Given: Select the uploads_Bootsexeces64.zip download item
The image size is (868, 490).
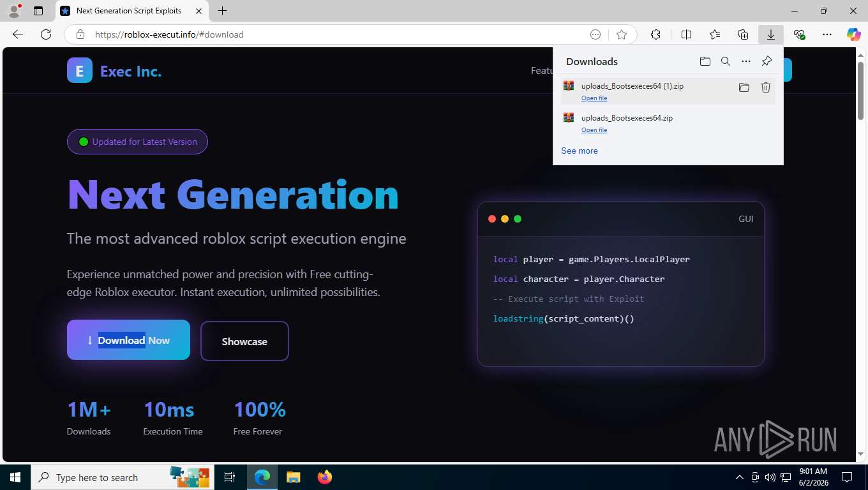Looking at the screenshot, I should (x=668, y=122).
